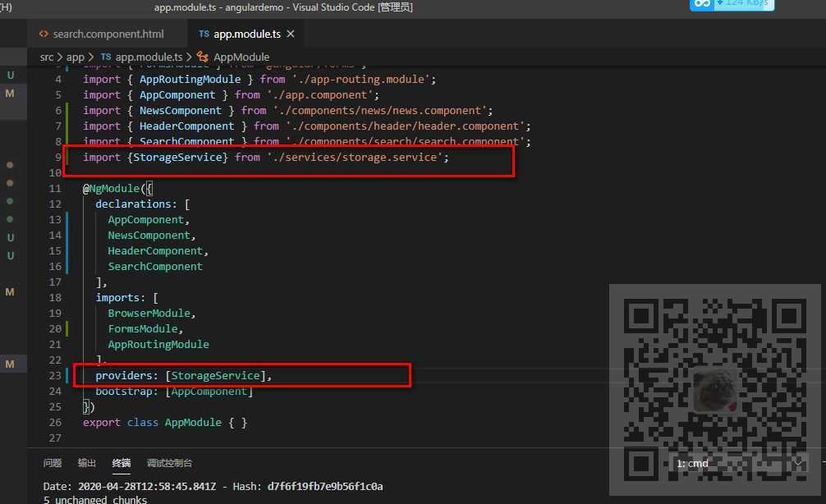
Task: Click the './components/news/news.component' import path
Action: click(380, 111)
